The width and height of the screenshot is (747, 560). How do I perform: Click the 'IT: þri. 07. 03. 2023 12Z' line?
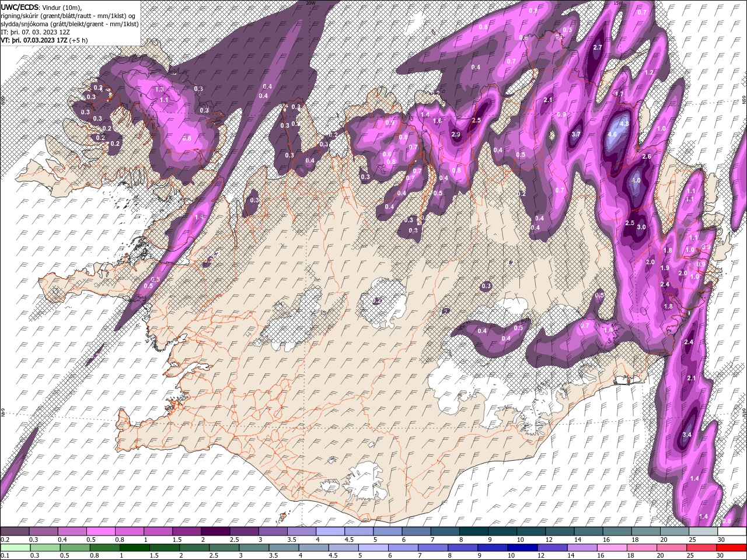(x=35, y=32)
